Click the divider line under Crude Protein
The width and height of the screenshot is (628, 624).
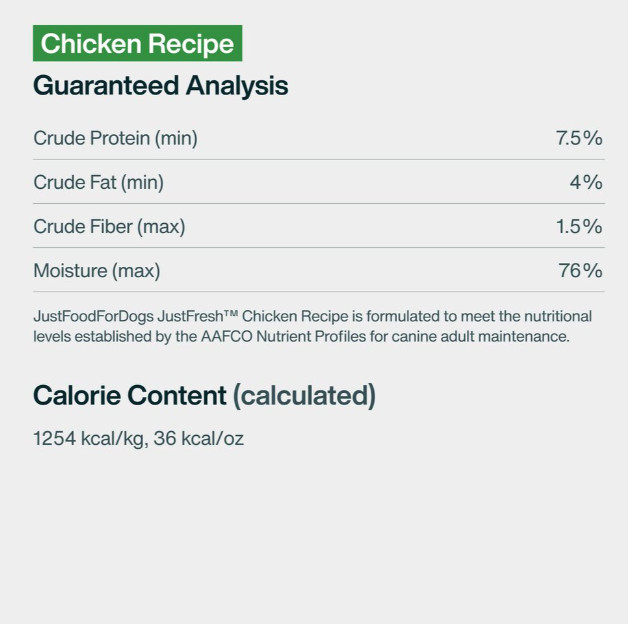click(319, 159)
